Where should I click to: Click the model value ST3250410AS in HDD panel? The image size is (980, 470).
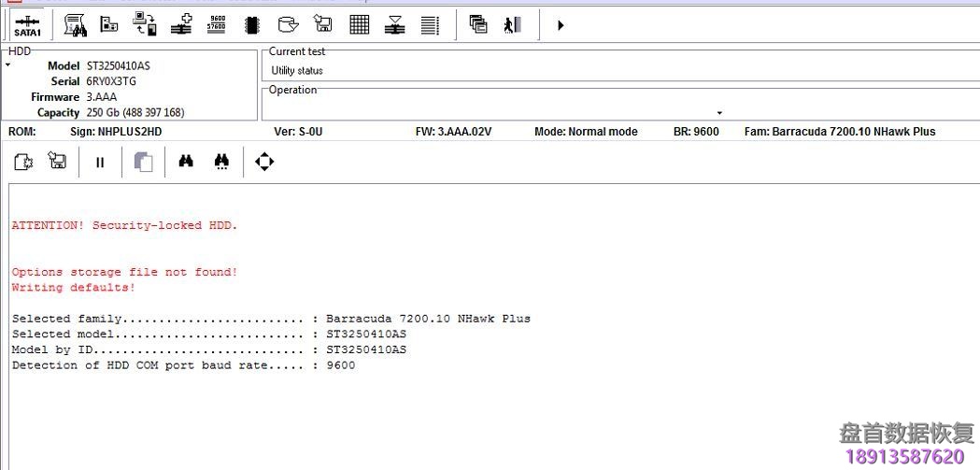pos(118,65)
